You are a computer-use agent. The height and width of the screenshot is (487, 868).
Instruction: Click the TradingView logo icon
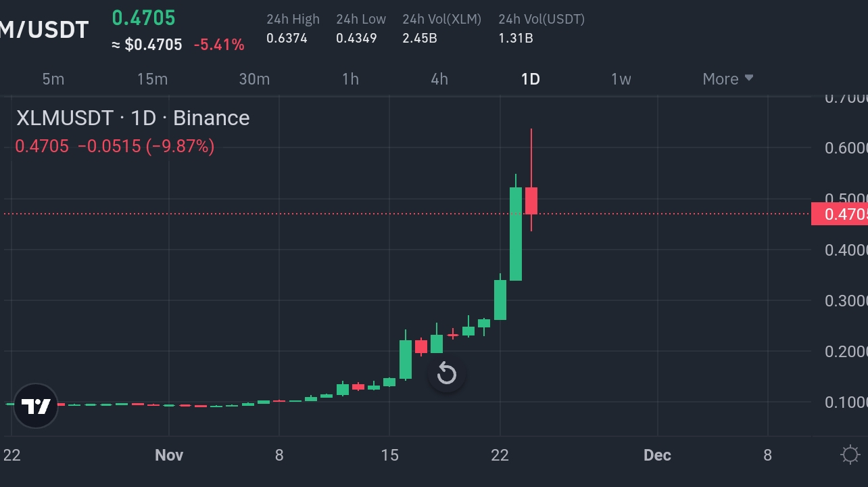pos(35,406)
